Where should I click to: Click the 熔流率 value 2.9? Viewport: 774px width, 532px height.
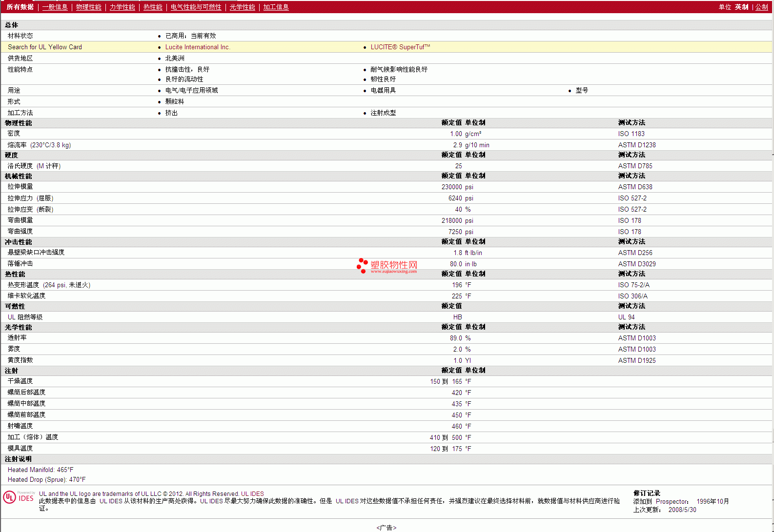(x=458, y=145)
